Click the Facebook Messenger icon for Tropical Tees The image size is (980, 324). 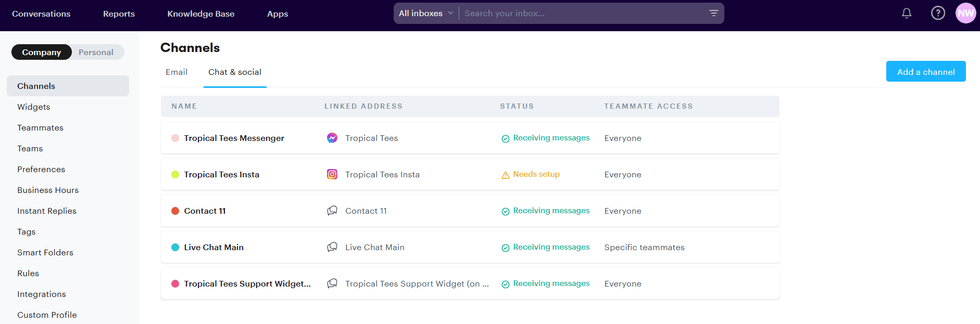[x=332, y=138]
